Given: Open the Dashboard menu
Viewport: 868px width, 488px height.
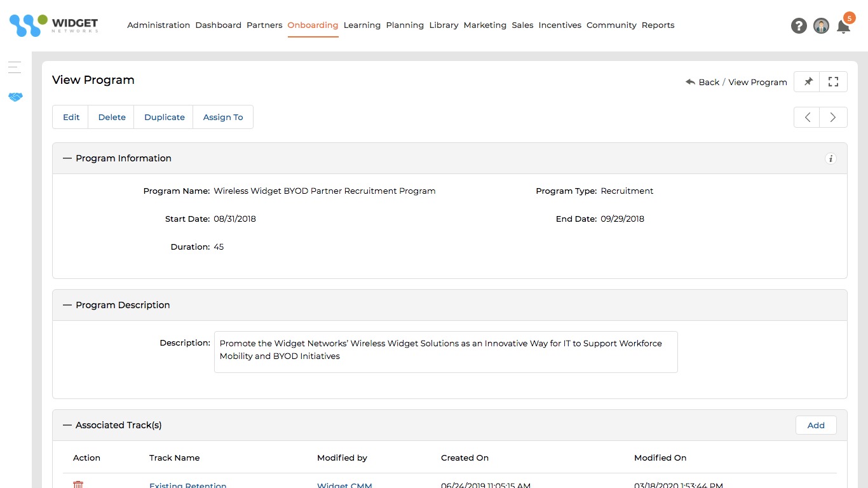Looking at the screenshot, I should 219,25.
